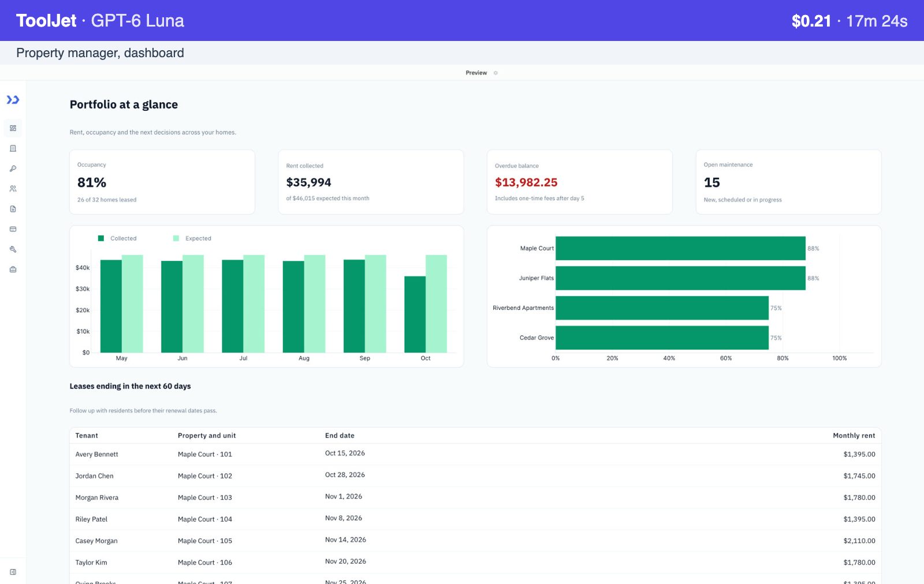Click Maple Court · 104 cell
Image resolution: width=924 pixels, height=584 pixels.
[x=205, y=519]
